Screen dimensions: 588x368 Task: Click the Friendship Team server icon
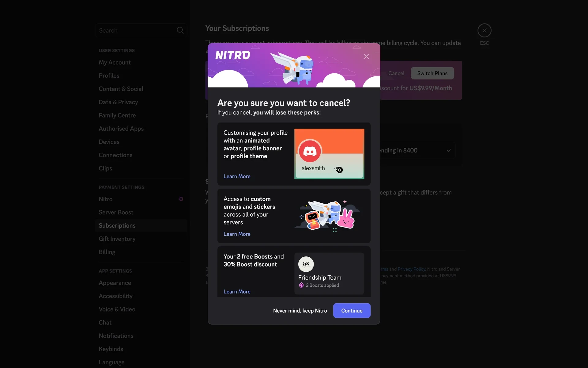click(306, 264)
